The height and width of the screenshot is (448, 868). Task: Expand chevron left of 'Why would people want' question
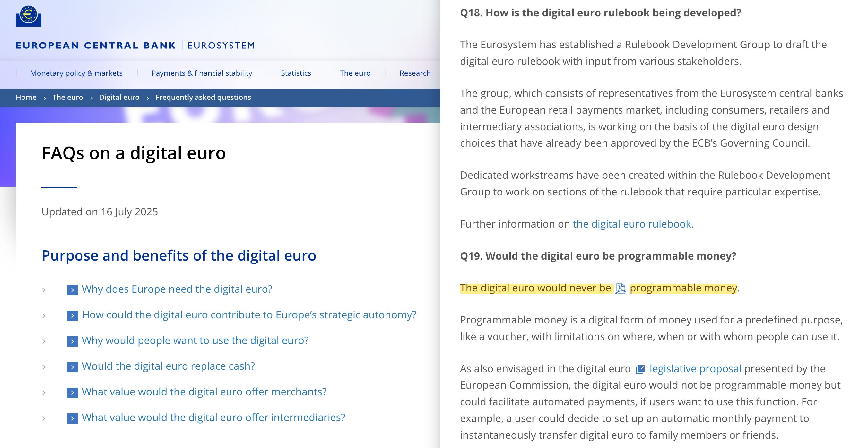pos(44,341)
